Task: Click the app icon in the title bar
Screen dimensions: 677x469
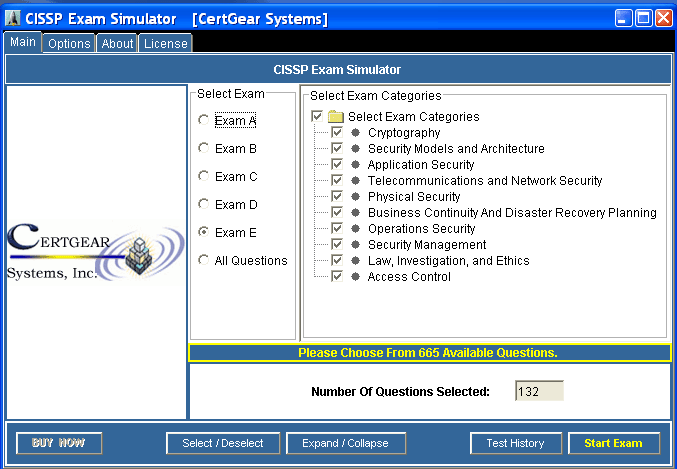Action: tap(13, 18)
